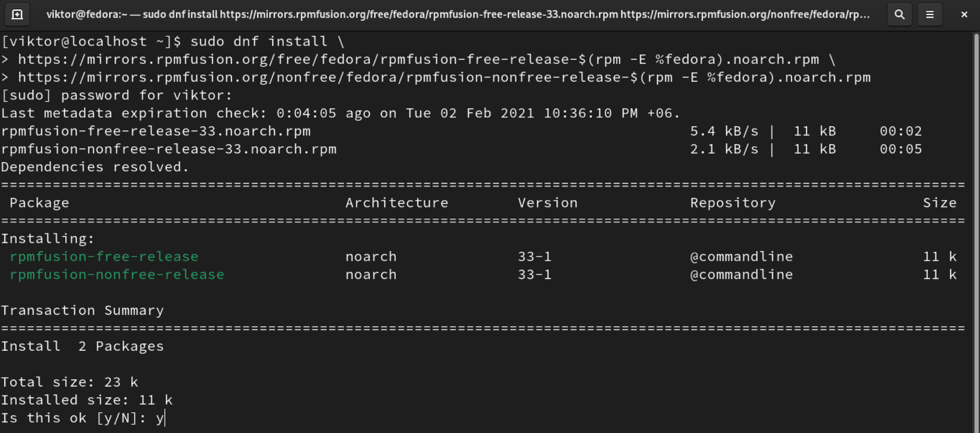Click the 'Transaction Summary' text
This screenshot has height=433, width=980.
click(82, 310)
